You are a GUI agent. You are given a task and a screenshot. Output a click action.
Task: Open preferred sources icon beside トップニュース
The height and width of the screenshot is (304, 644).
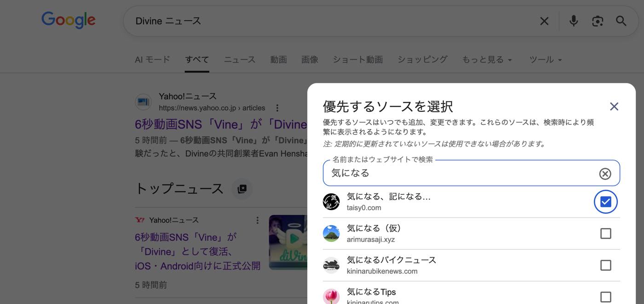[x=242, y=189]
